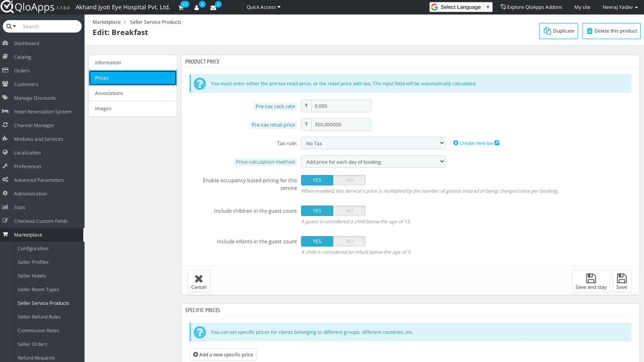The image size is (644, 362).
Task: Click the Pre-tax retail price input field
Action: pyautogui.click(x=341, y=124)
